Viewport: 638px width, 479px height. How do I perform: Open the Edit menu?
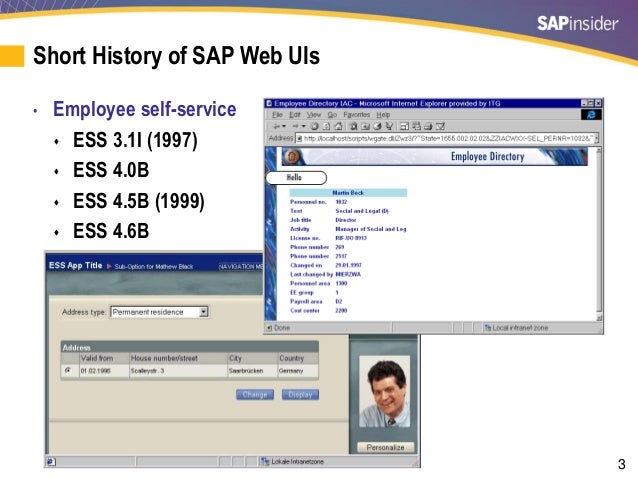point(295,115)
